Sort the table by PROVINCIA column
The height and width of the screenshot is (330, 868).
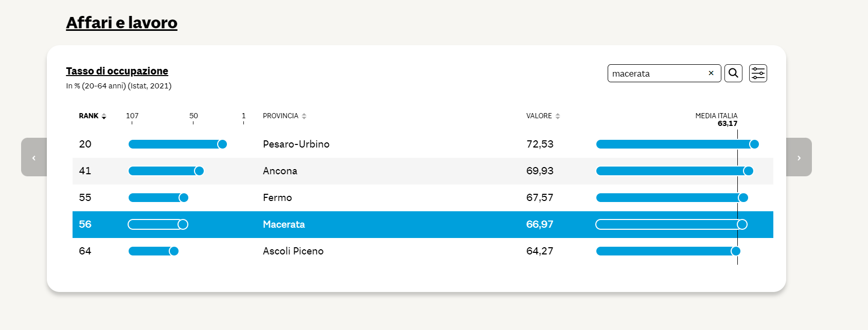pos(285,116)
